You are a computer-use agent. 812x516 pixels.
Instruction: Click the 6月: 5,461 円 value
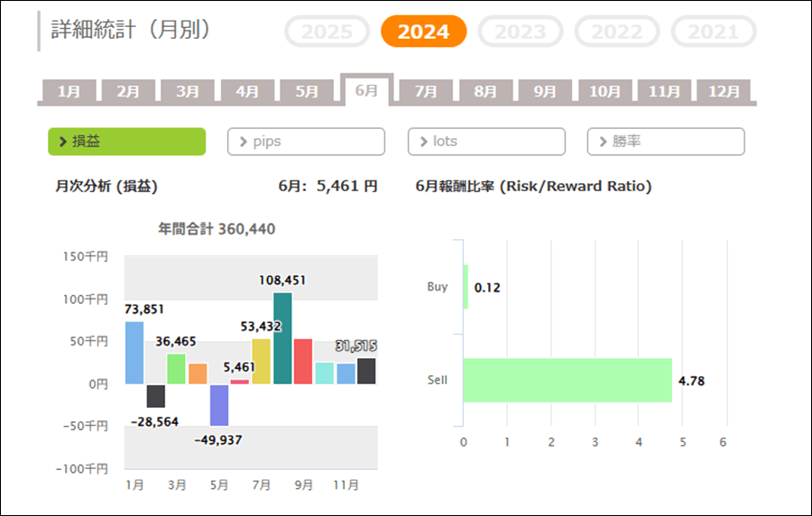click(328, 186)
